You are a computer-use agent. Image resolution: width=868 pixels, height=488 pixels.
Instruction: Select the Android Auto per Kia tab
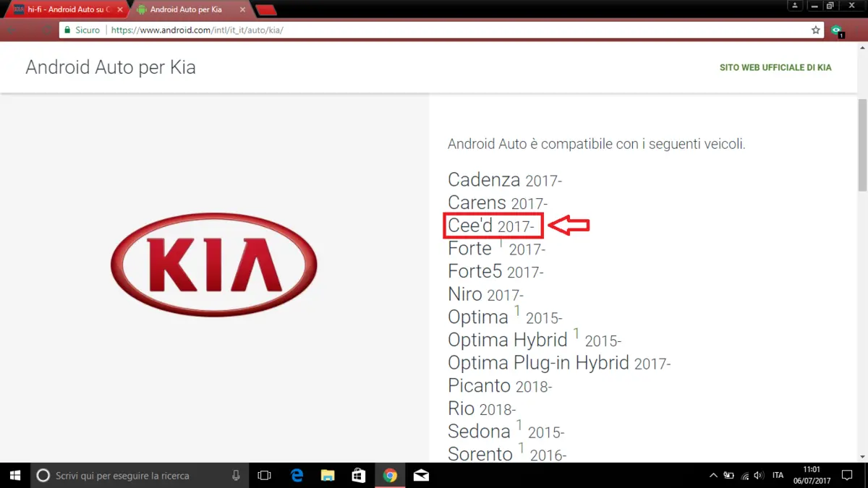190,9
